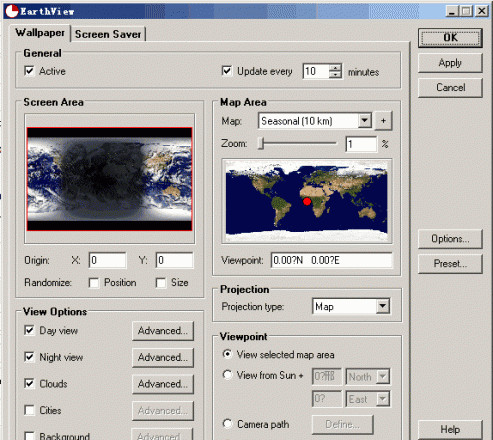This screenshot has width=493, height=440.
Task: Click the Apply button
Action: click(x=450, y=63)
